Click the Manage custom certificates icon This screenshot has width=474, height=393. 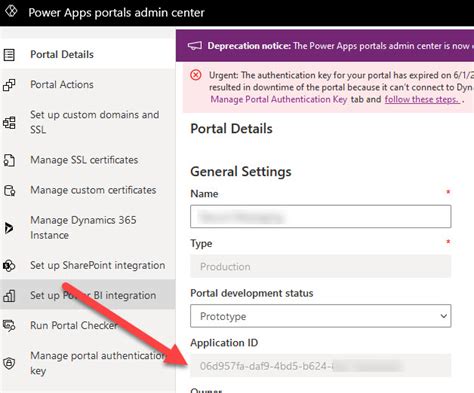9,191
